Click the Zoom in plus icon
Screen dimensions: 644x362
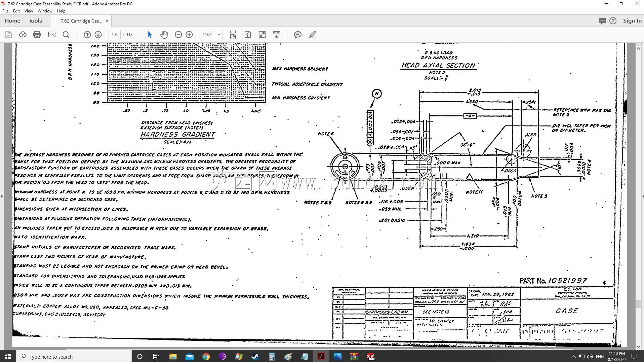[189, 35]
